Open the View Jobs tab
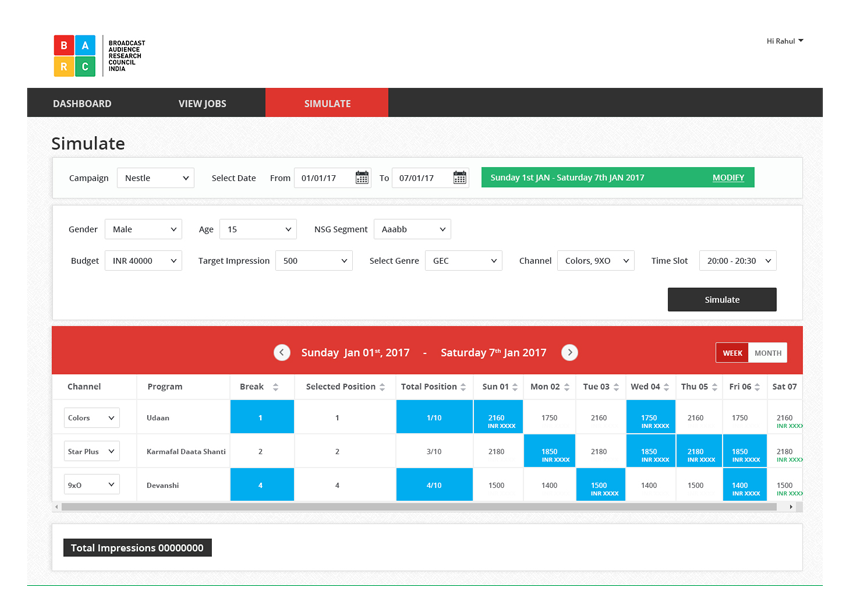The width and height of the screenshot is (855, 591). coord(202,103)
